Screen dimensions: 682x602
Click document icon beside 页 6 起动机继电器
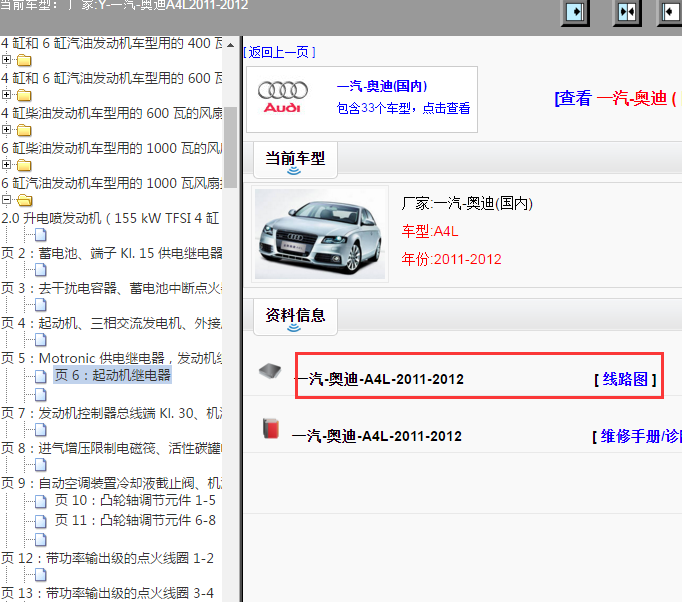(40, 376)
